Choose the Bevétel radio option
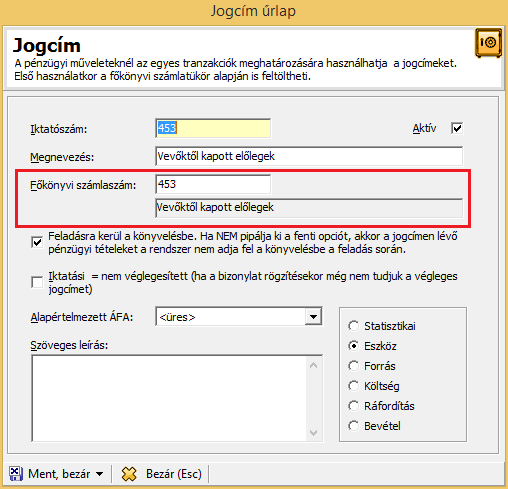 tap(353, 426)
